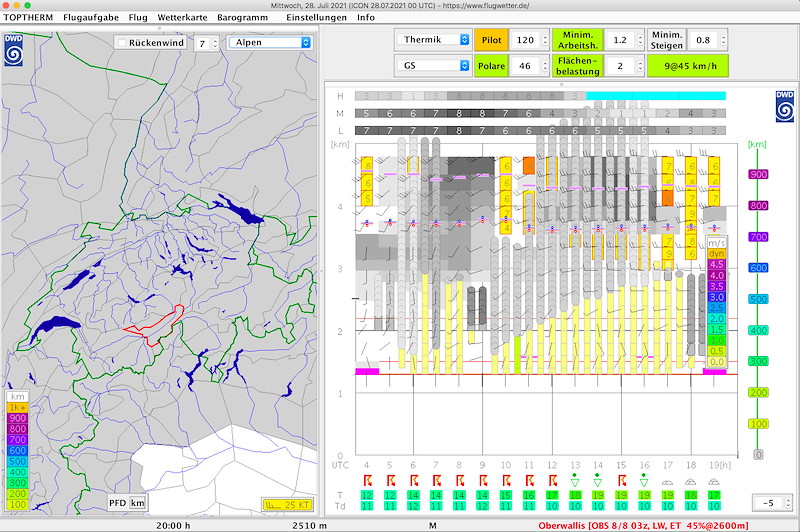Click the Pilot value field showing 120
Image resolution: width=800 pixels, height=532 pixels.
click(526, 40)
